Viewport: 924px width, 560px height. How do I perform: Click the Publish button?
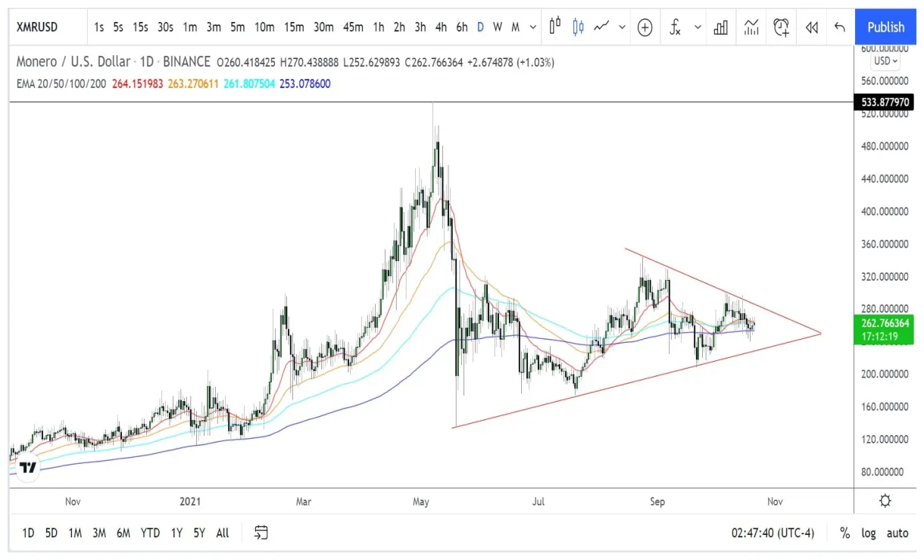[885, 26]
